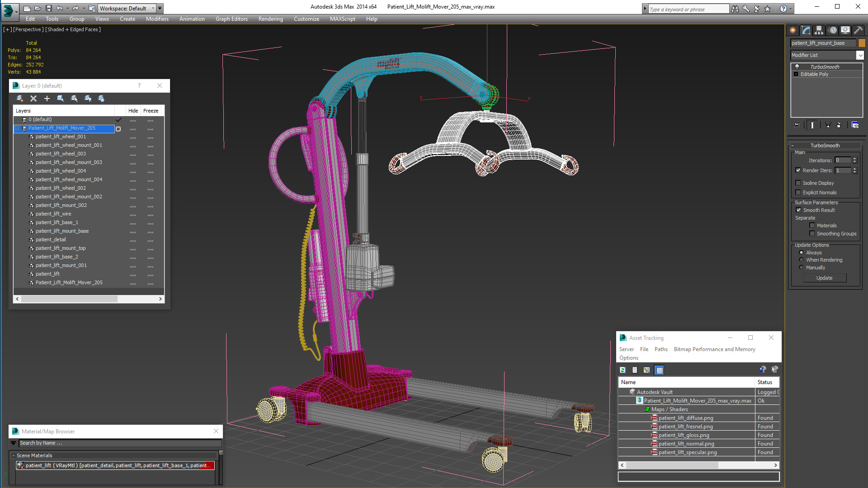Click the Open File folder icon
Image resolution: width=868 pixels, height=488 pixels.
coord(38,8)
